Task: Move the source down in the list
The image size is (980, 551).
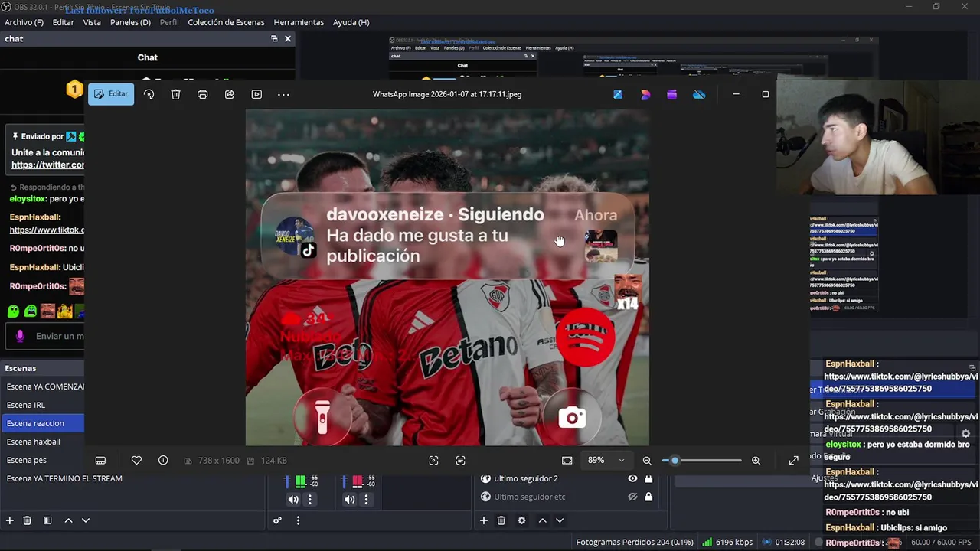Action: [560, 520]
